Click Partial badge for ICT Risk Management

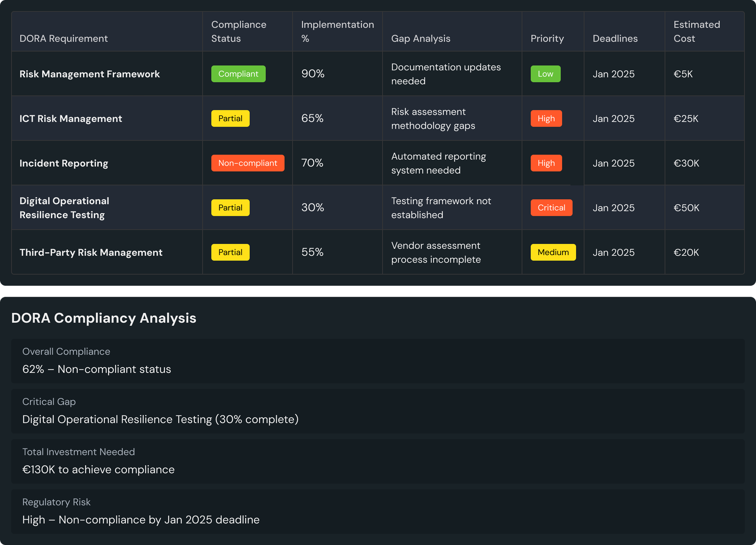230,119
